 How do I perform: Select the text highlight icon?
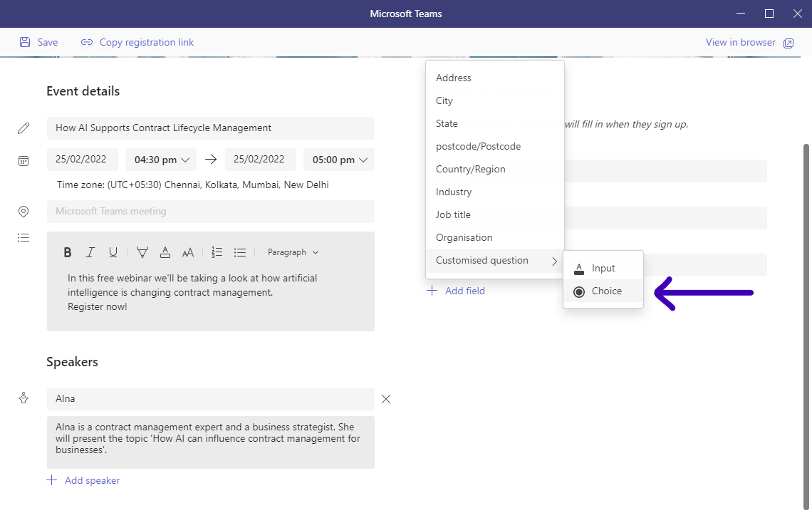pyautogui.click(x=142, y=252)
